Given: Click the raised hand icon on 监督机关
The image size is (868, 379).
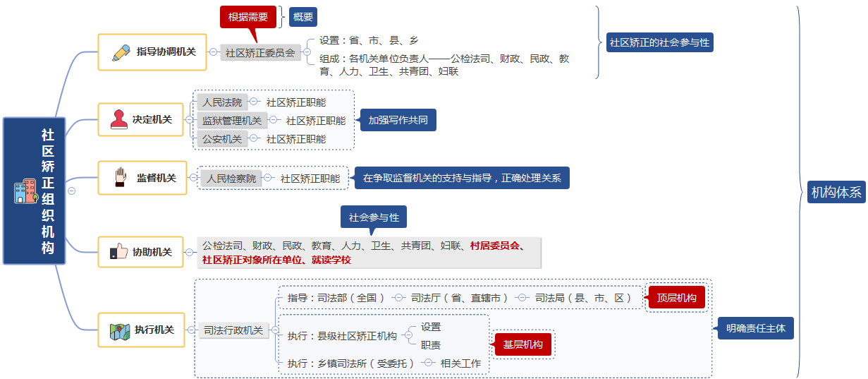Looking at the screenshot, I should (x=121, y=178).
